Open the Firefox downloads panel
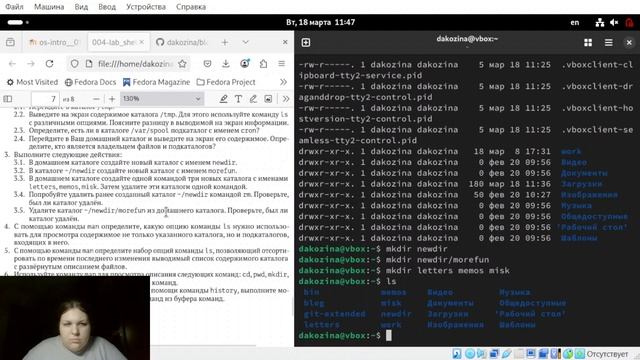 coord(226,64)
